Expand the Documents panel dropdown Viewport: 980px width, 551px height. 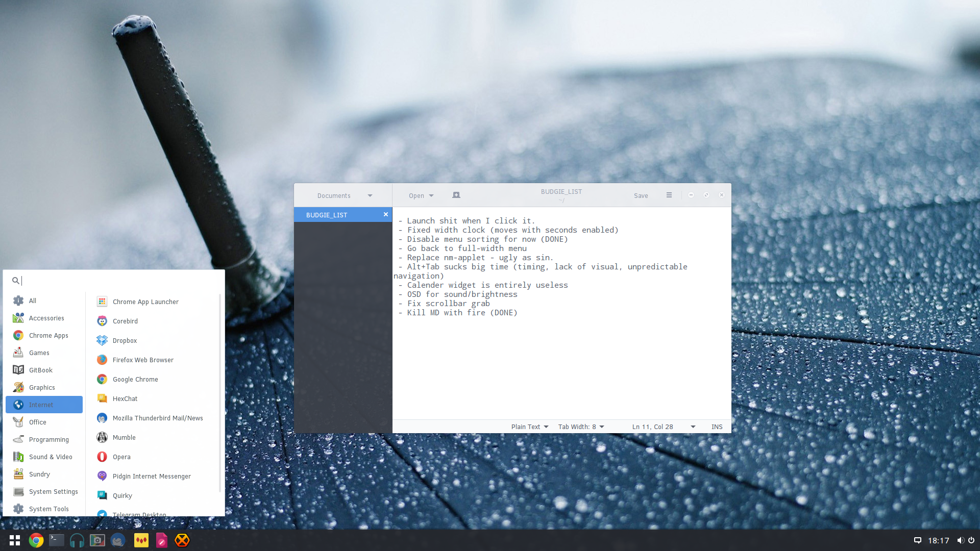click(345, 195)
